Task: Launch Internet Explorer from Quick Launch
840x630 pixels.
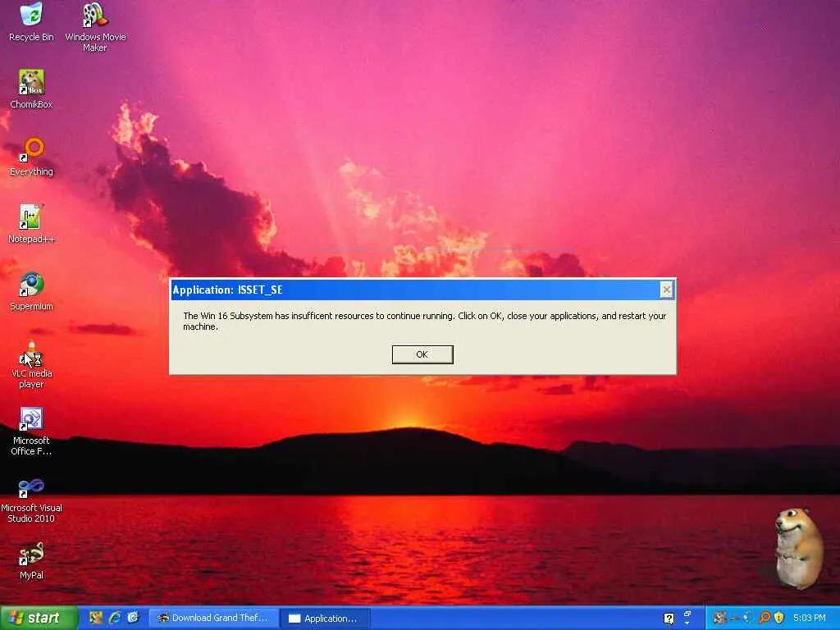Action: [x=115, y=618]
